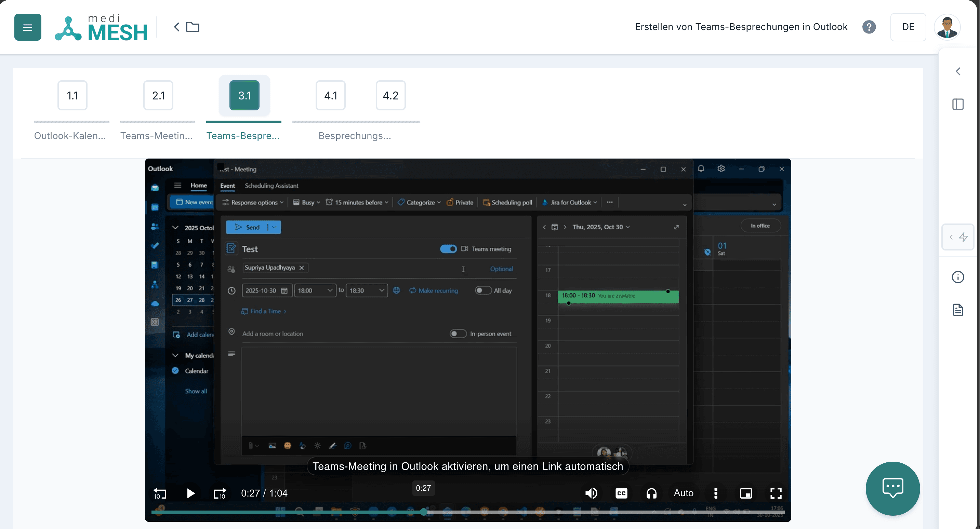Select chapter 3.1 Teams-Besprechung
The width and height of the screenshot is (980, 529).
(x=244, y=95)
